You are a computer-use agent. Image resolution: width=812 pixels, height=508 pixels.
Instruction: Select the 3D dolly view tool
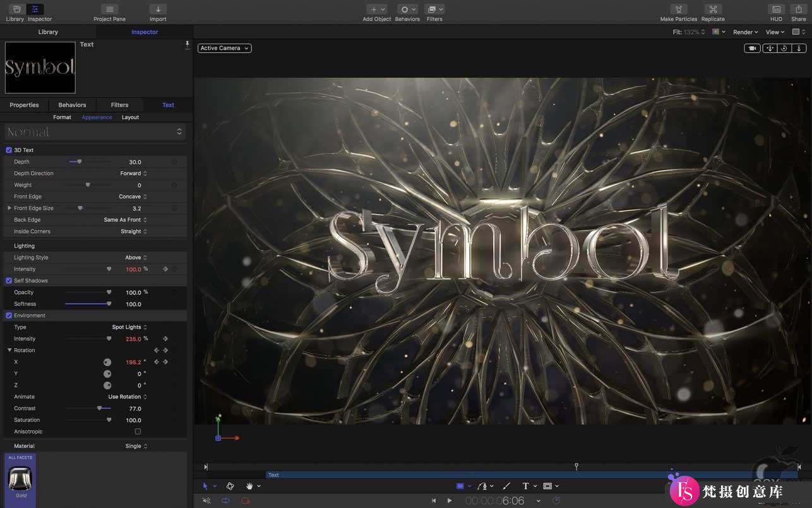[799, 48]
